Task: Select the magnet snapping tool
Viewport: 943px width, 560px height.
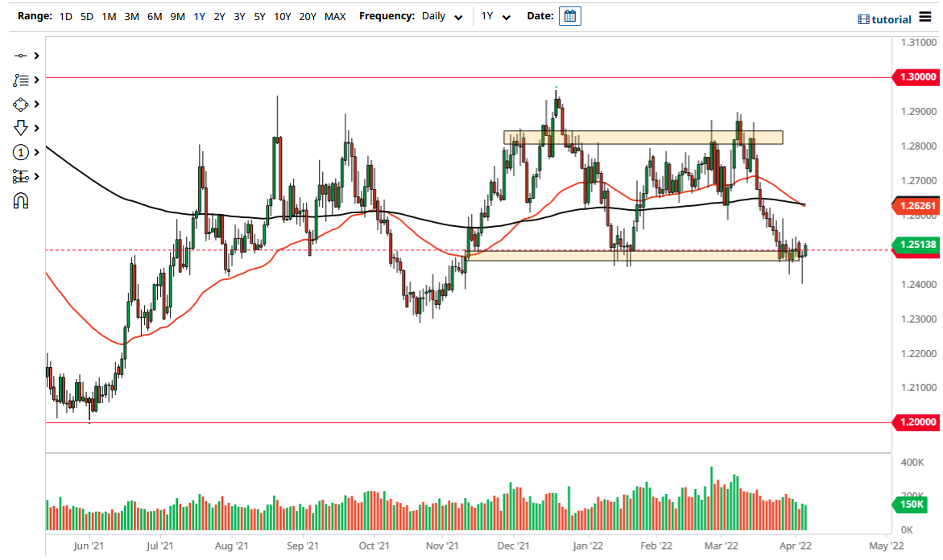Action: [22, 200]
